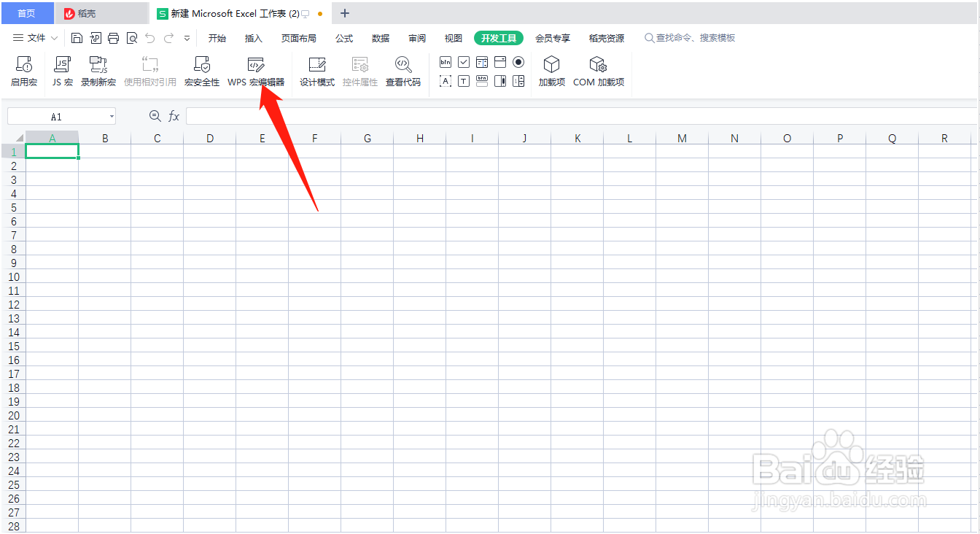Insert a text box (T) control
The image size is (980, 534).
click(x=464, y=81)
